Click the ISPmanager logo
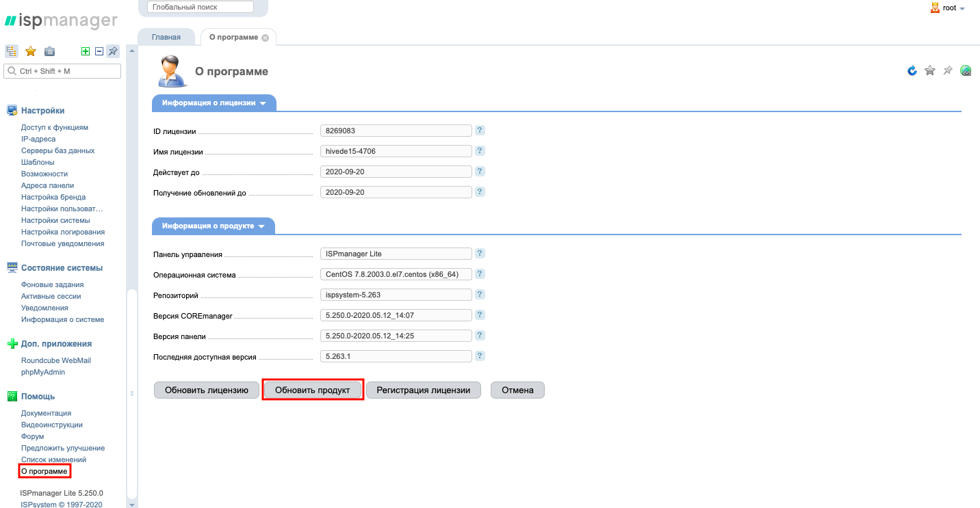This screenshot has height=508, width=980. click(62, 21)
